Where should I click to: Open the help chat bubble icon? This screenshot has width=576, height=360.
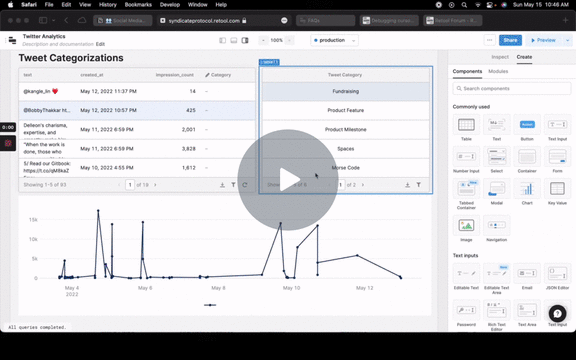coord(557,313)
